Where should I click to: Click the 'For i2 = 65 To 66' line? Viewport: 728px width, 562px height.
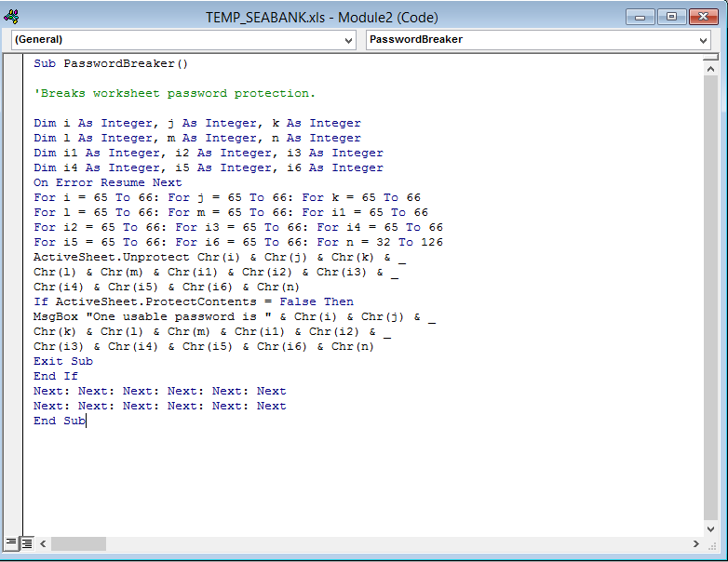[x=237, y=227]
